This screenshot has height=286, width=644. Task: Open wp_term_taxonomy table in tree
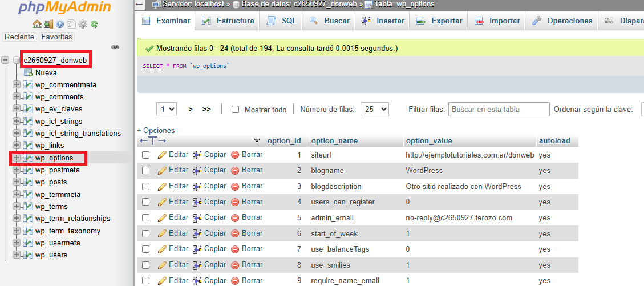(x=68, y=231)
